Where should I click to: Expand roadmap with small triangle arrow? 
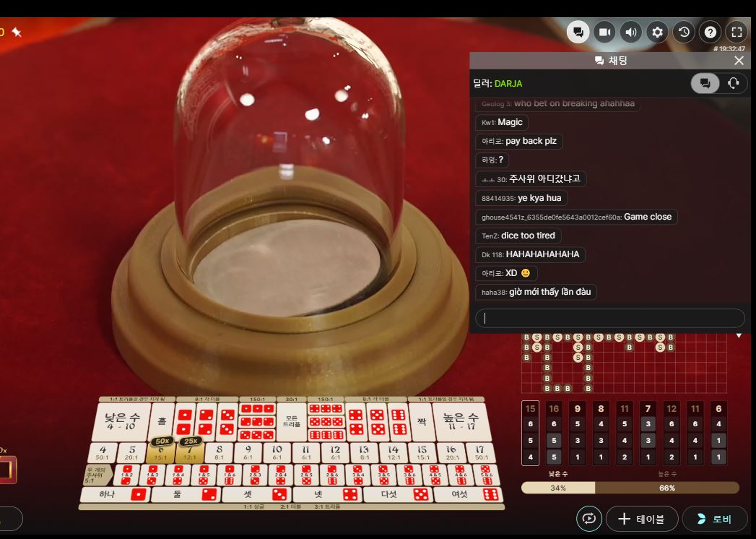pyautogui.click(x=739, y=335)
